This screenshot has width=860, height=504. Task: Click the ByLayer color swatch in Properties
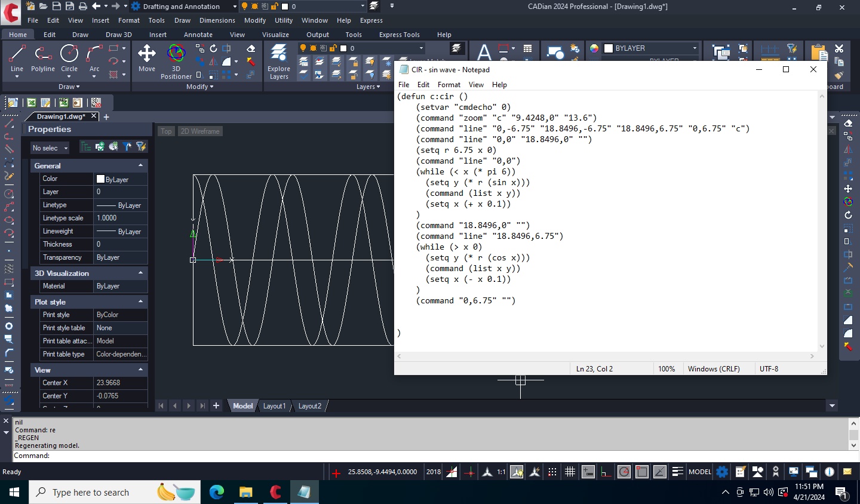point(101,179)
